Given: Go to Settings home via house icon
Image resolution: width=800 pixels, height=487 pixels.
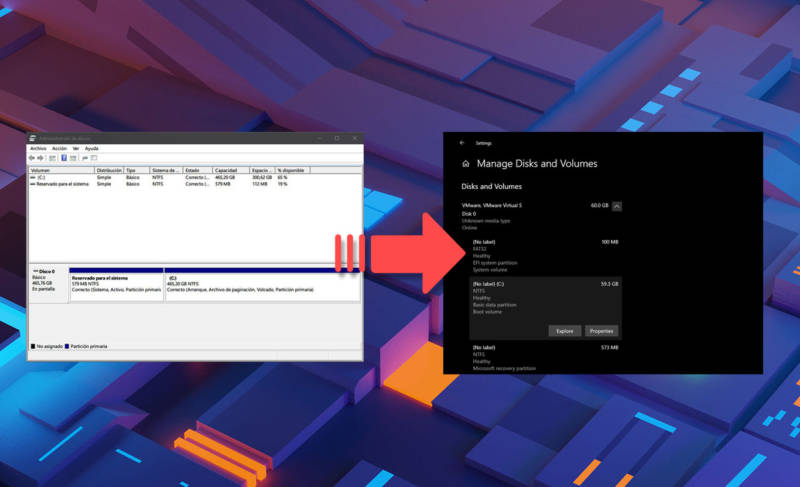Looking at the screenshot, I should tap(466, 164).
